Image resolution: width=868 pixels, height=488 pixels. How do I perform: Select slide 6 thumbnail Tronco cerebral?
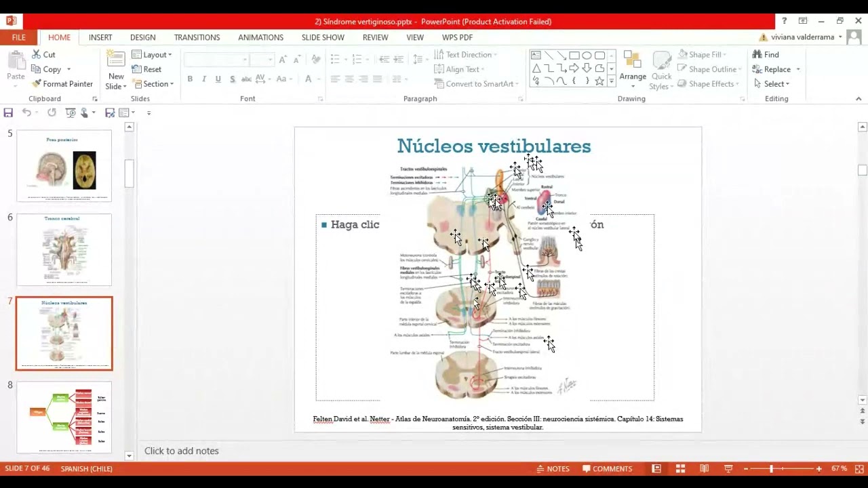tap(64, 249)
